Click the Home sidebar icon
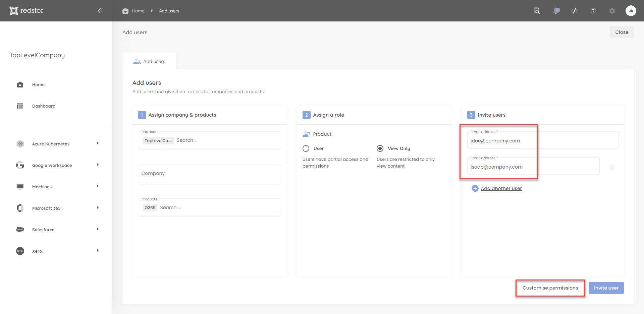The height and width of the screenshot is (314, 644). coord(20,85)
